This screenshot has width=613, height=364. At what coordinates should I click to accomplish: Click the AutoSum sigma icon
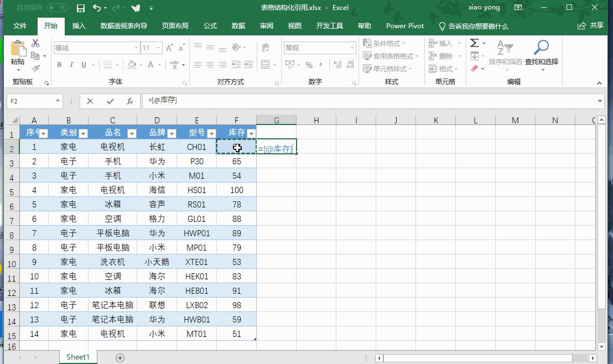click(474, 43)
